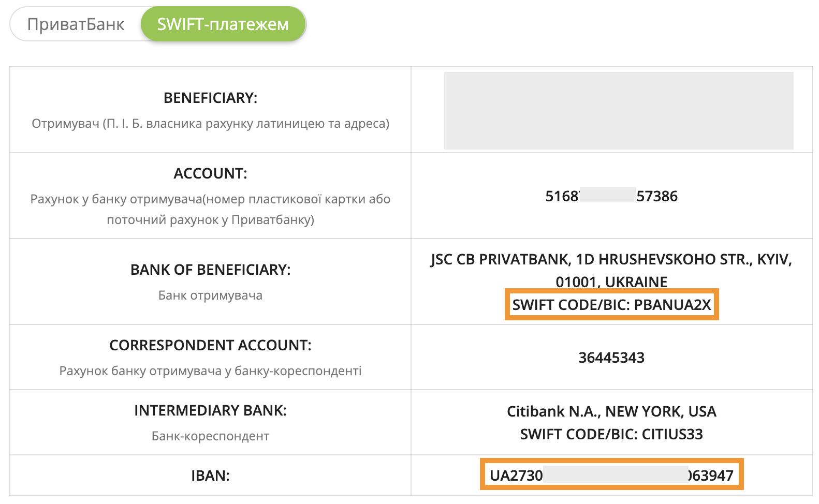Click the JSC CB PRIVATBANK address text

tap(611, 259)
